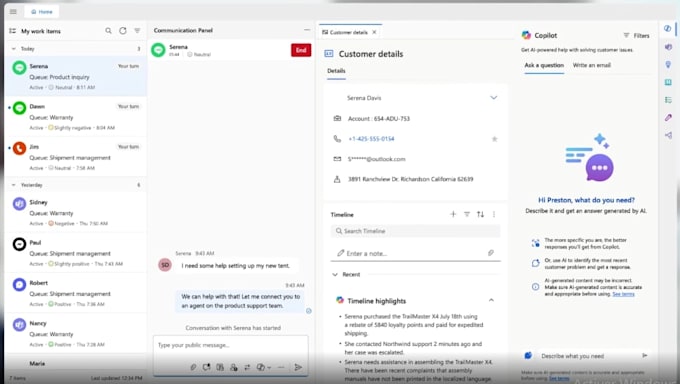Viewport: 680px width, 384px height.
Task: Open the agent scripts list icon in sidebar
Action: click(x=668, y=100)
